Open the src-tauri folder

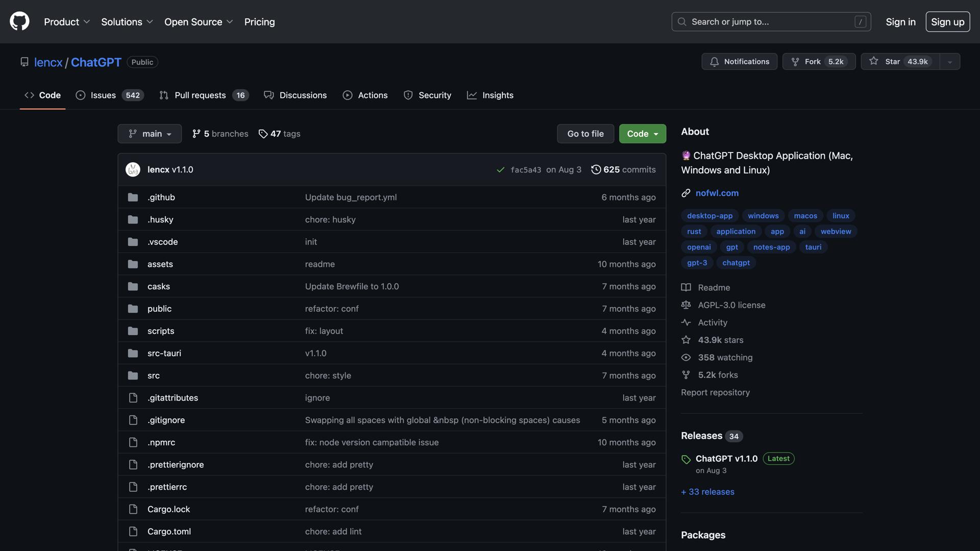(164, 353)
